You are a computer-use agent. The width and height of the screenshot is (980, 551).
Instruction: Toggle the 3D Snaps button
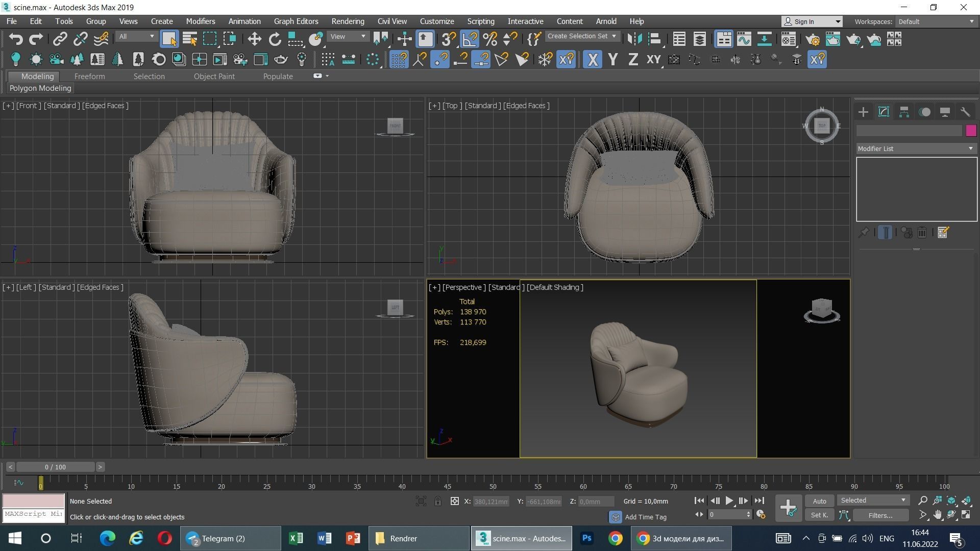pos(449,39)
